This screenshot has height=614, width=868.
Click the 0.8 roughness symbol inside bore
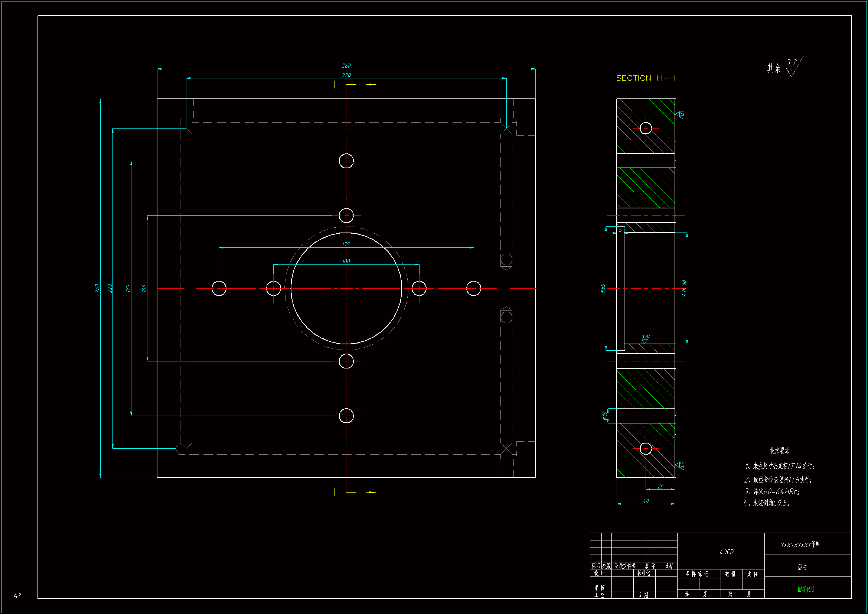point(645,339)
